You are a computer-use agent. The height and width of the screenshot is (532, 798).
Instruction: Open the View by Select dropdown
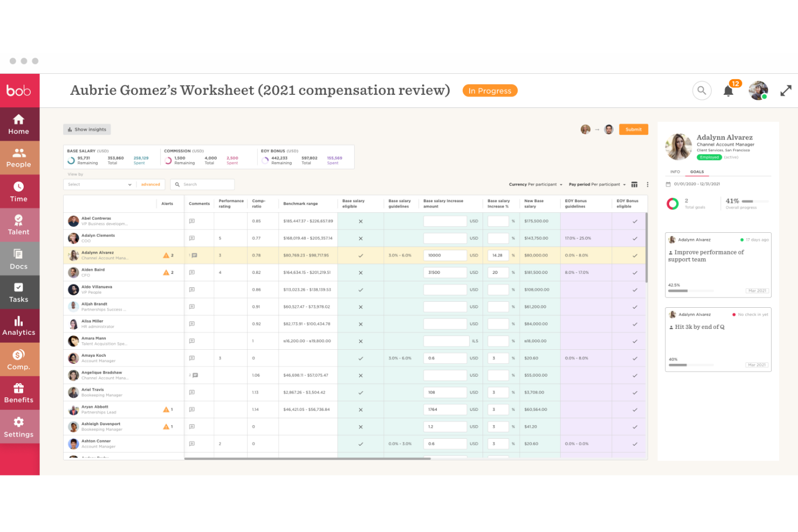pos(99,184)
